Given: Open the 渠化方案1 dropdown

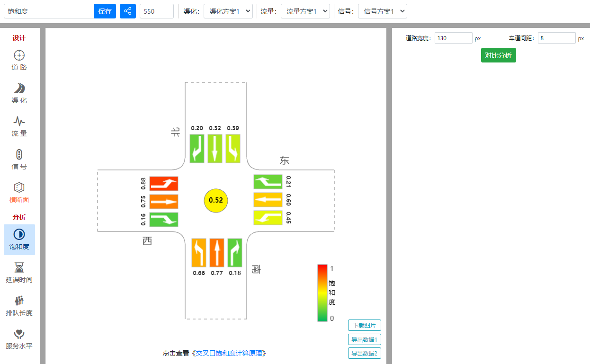Looking at the screenshot, I should click(228, 11).
